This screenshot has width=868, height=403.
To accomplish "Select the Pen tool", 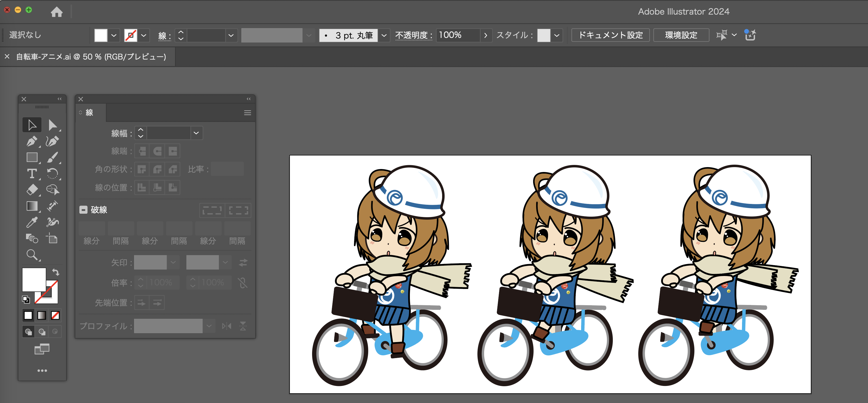I will [32, 141].
